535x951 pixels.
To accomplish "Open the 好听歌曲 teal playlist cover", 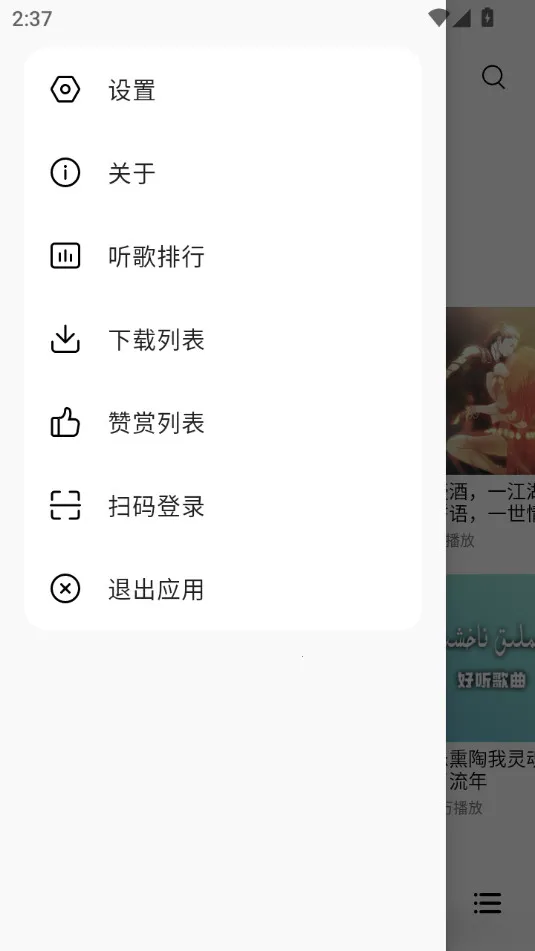I will [x=491, y=658].
